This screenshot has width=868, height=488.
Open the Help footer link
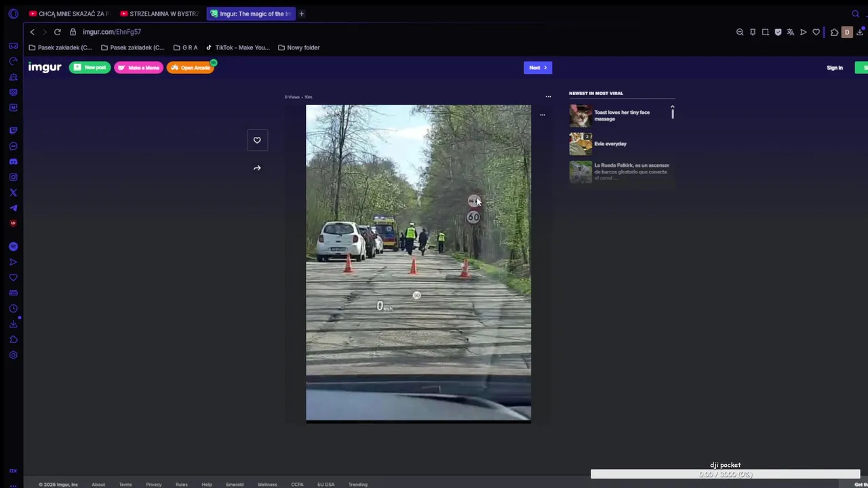click(x=207, y=485)
